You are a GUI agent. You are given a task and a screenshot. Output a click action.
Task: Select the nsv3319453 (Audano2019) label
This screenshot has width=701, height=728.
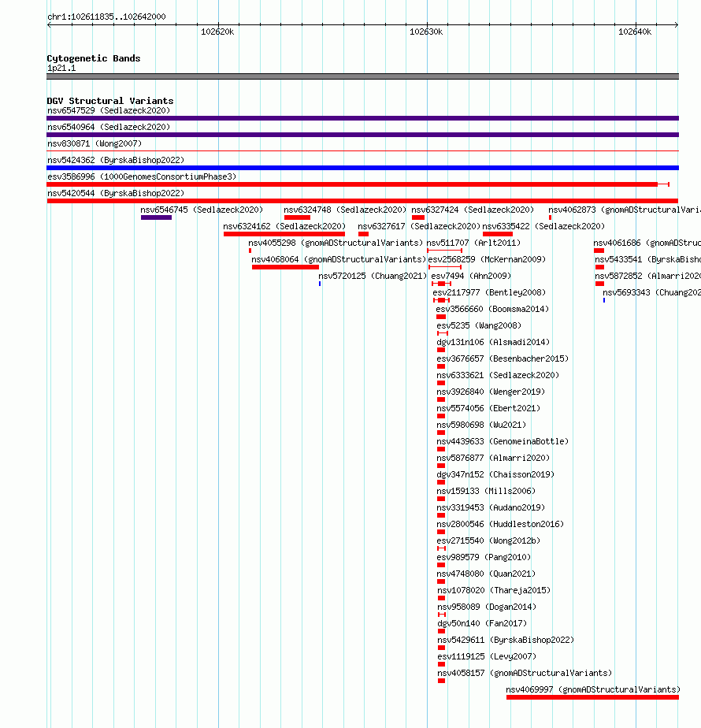[491, 508]
